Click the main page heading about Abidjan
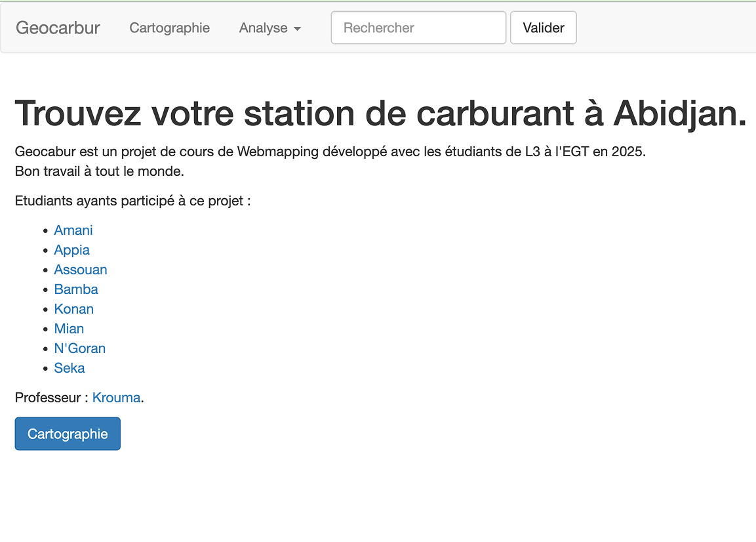Image resolution: width=756 pixels, height=542 pixels. tap(380, 113)
